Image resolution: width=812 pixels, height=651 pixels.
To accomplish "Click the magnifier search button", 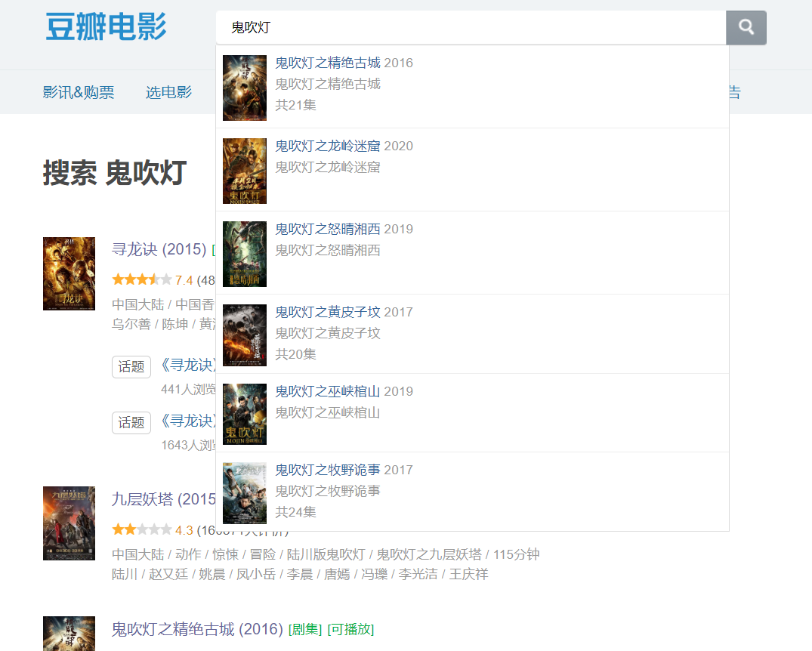I will (x=746, y=27).
